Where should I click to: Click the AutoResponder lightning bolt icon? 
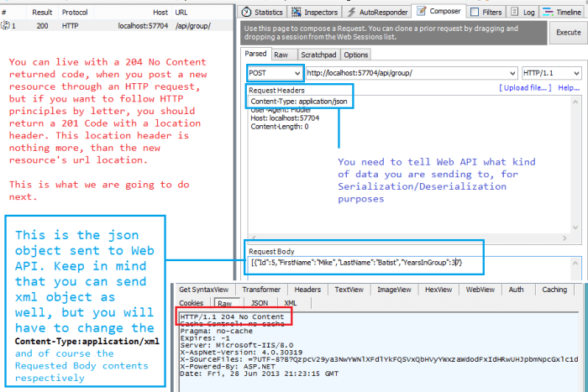(351, 13)
